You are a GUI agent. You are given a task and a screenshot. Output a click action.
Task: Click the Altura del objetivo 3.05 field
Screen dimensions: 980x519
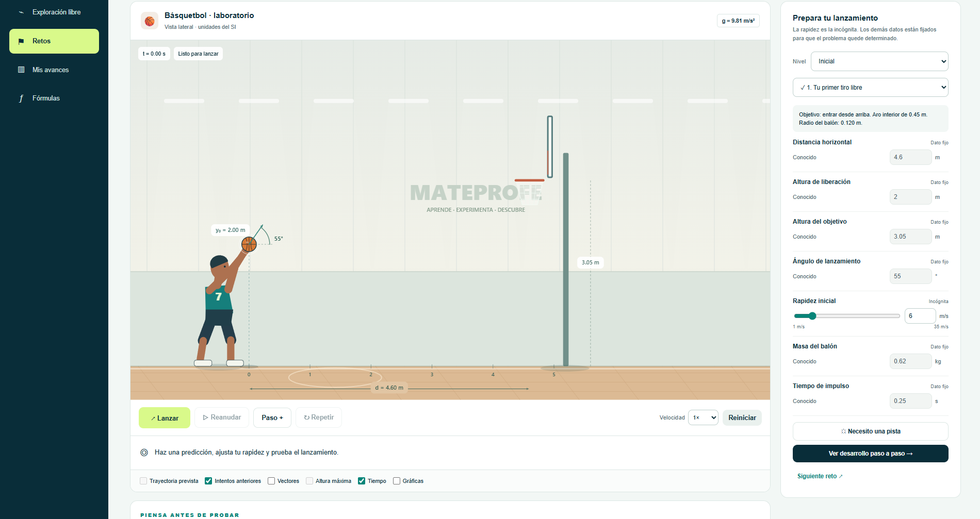pos(910,237)
